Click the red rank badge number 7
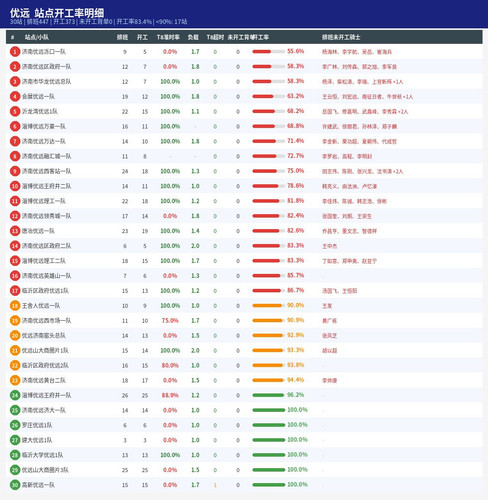The width and height of the screenshot is (488, 500). (x=15, y=141)
